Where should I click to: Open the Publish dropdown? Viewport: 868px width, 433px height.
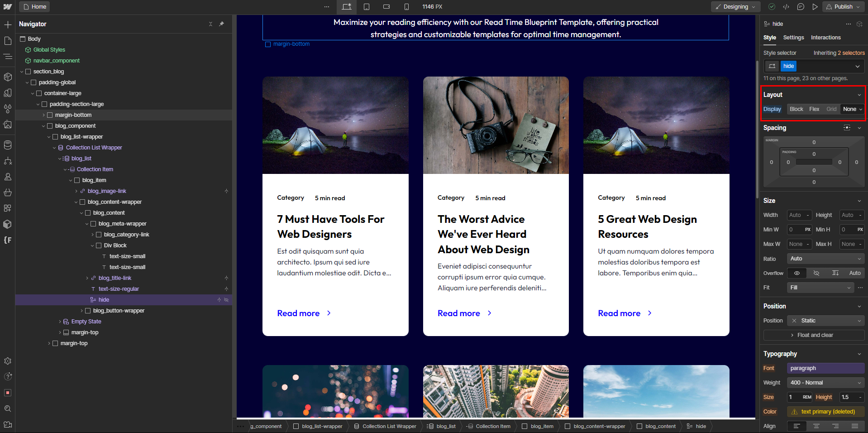click(x=843, y=7)
